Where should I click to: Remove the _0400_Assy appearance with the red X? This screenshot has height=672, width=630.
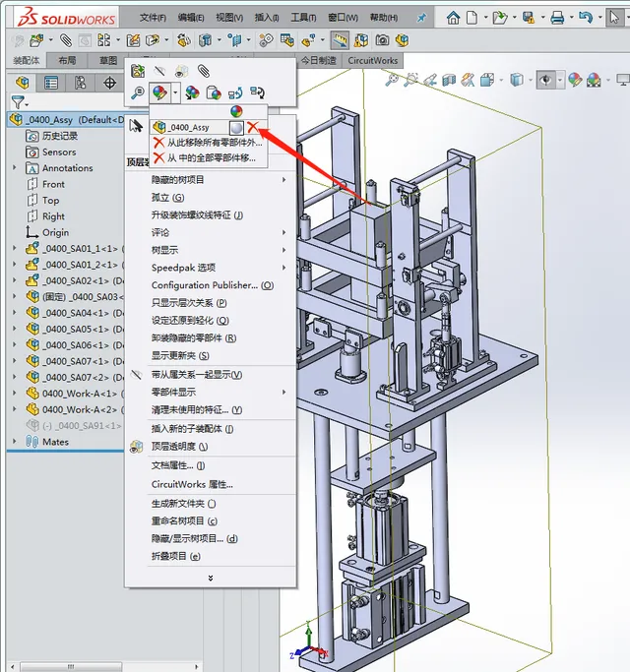[x=253, y=127]
